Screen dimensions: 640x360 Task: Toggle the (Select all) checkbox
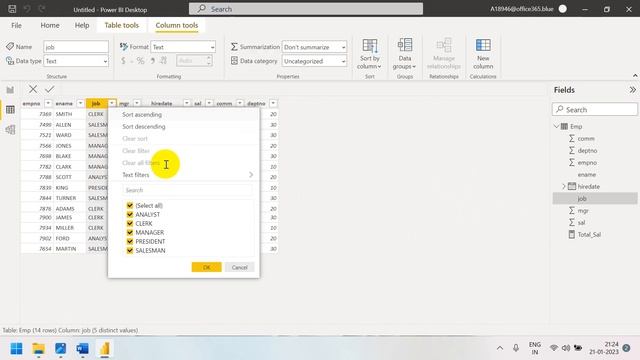[x=130, y=205]
